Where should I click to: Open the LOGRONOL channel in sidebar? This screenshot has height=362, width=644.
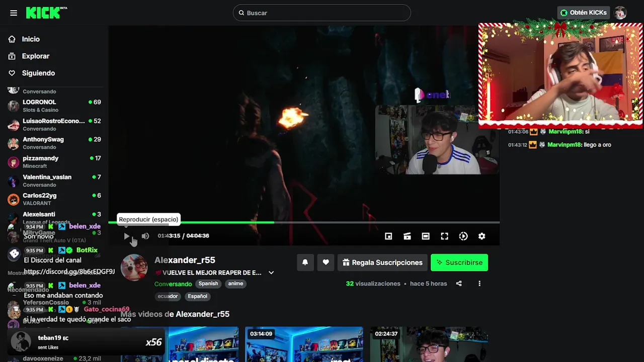(x=54, y=106)
